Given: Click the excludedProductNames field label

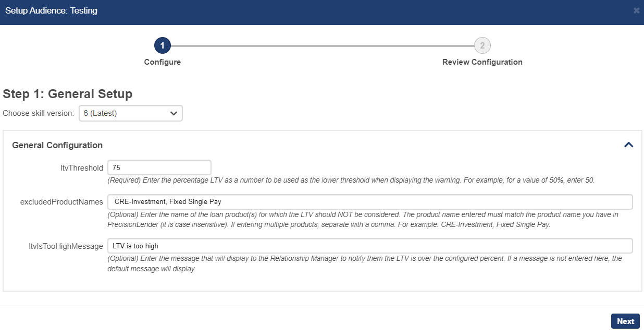Looking at the screenshot, I should (61, 202).
